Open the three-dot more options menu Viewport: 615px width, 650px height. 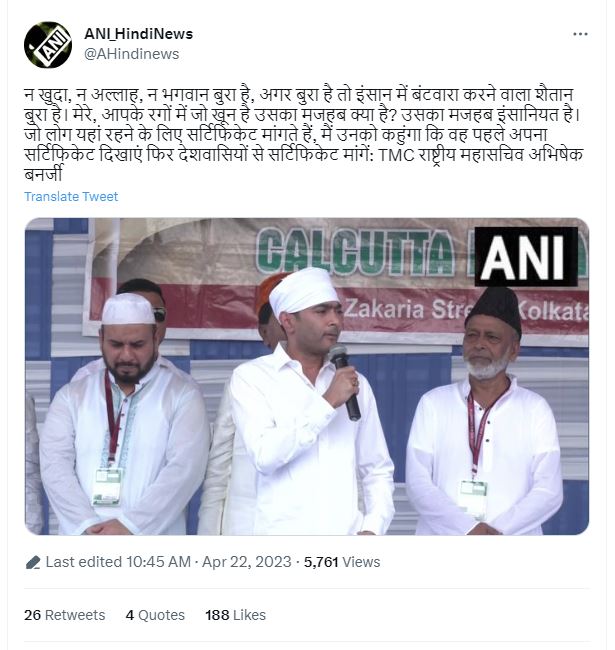[580, 34]
